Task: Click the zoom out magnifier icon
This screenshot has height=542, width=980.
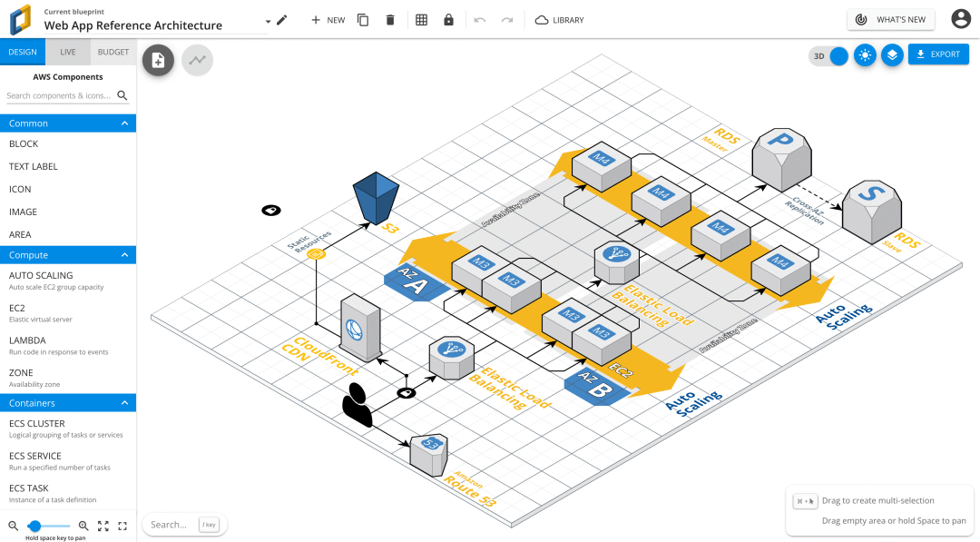Action: coord(13,527)
